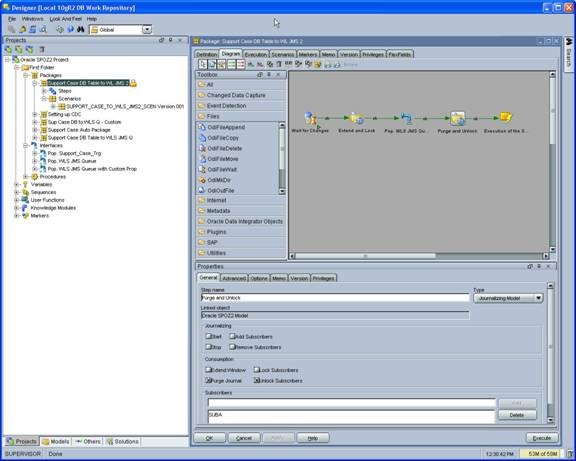Image resolution: width=576 pixels, height=461 pixels.
Task: Enable the Lock Subscribers checkbox
Action: pos(257,370)
